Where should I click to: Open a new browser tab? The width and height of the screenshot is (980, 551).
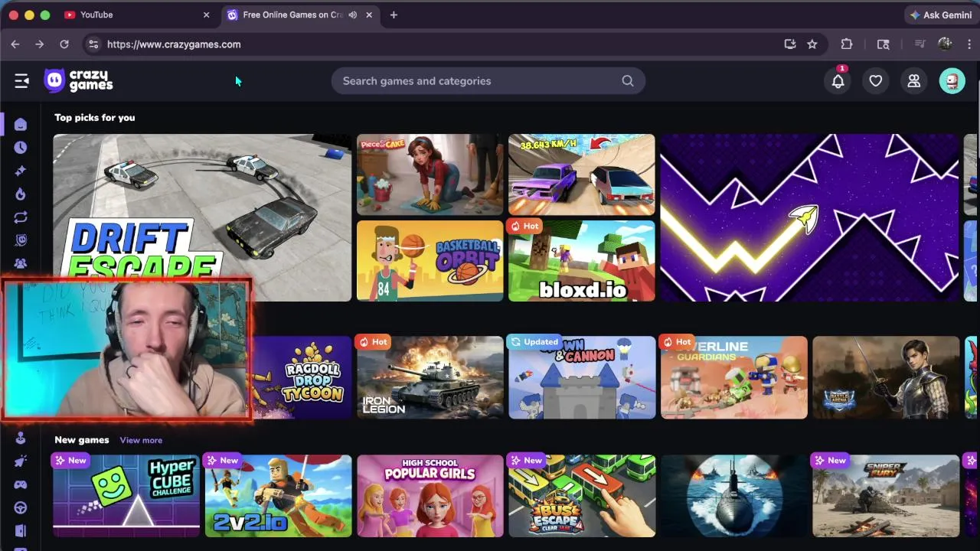[x=394, y=15]
